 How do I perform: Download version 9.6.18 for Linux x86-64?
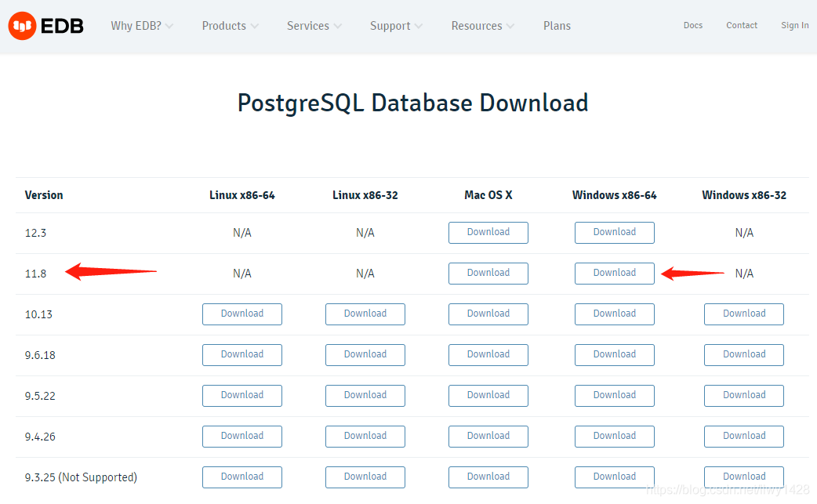coord(242,355)
